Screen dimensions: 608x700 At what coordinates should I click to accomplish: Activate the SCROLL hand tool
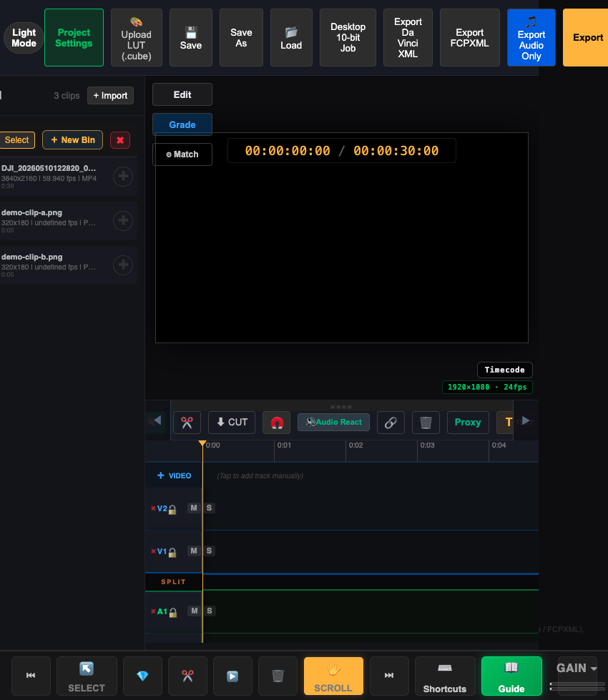pyautogui.click(x=333, y=676)
